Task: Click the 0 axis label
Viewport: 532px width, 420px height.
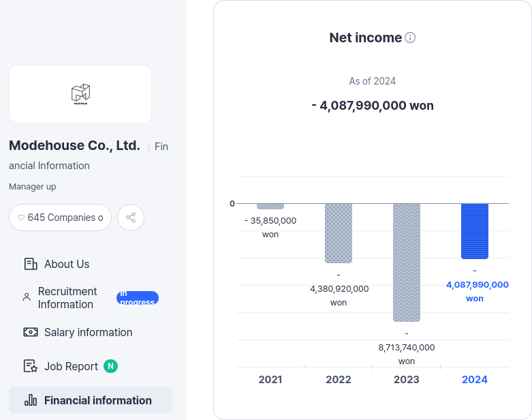Action: pyautogui.click(x=232, y=203)
